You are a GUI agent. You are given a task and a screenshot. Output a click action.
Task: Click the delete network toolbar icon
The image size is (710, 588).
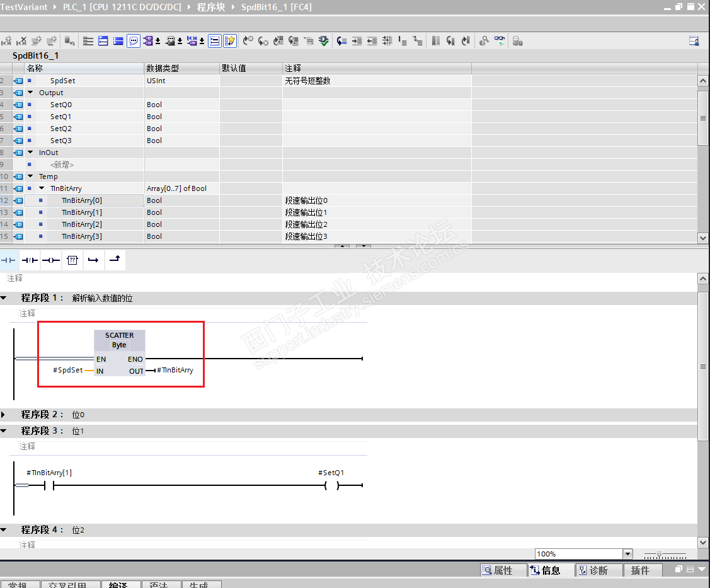21,41
